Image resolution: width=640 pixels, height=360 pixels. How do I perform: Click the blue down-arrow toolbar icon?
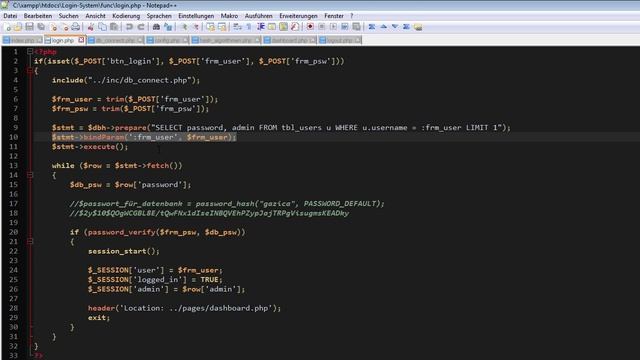tap(395, 27)
